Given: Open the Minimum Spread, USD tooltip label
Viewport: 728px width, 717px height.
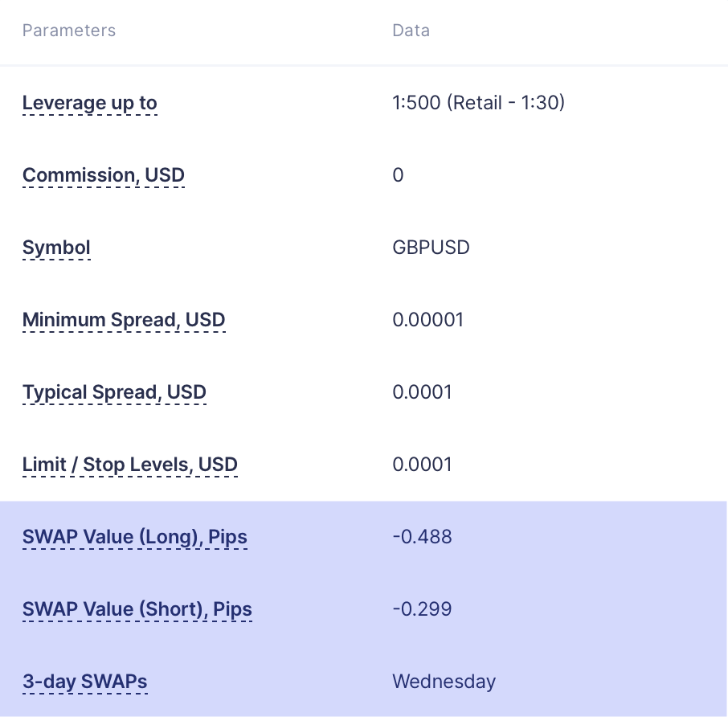Looking at the screenshot, I should click(x=124, y=320).
